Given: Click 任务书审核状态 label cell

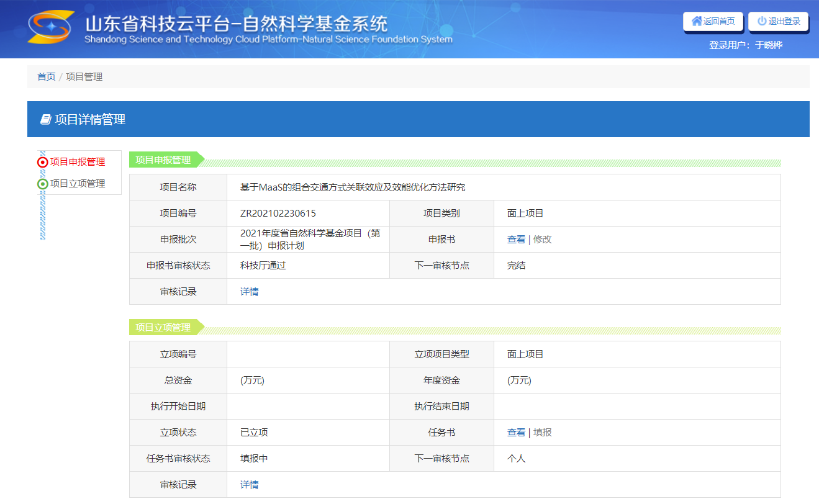Looking at the screenshot, I should [178, 459].
